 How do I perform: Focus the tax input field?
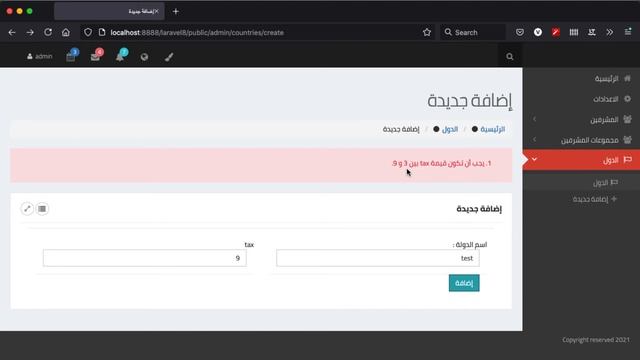[x=144, y=258]
